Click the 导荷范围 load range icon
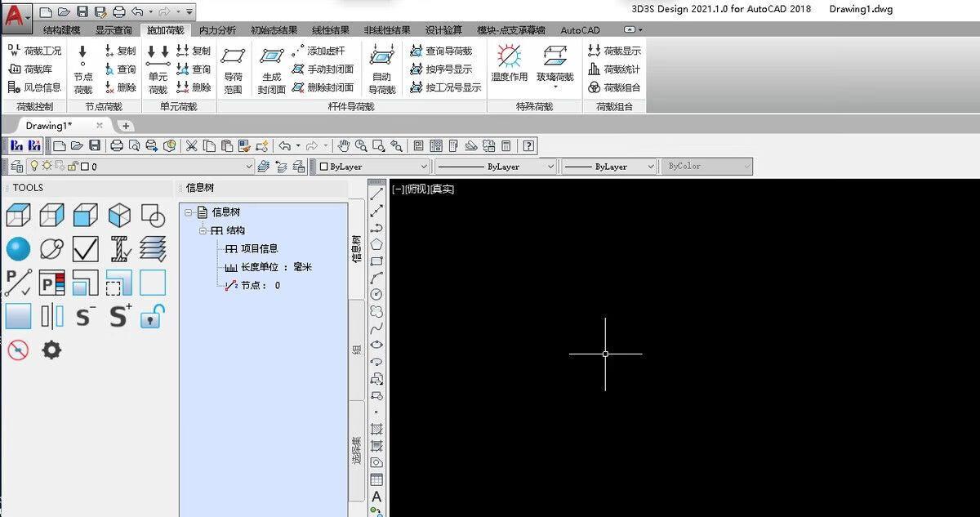The image size is (980, 517). 233,69
